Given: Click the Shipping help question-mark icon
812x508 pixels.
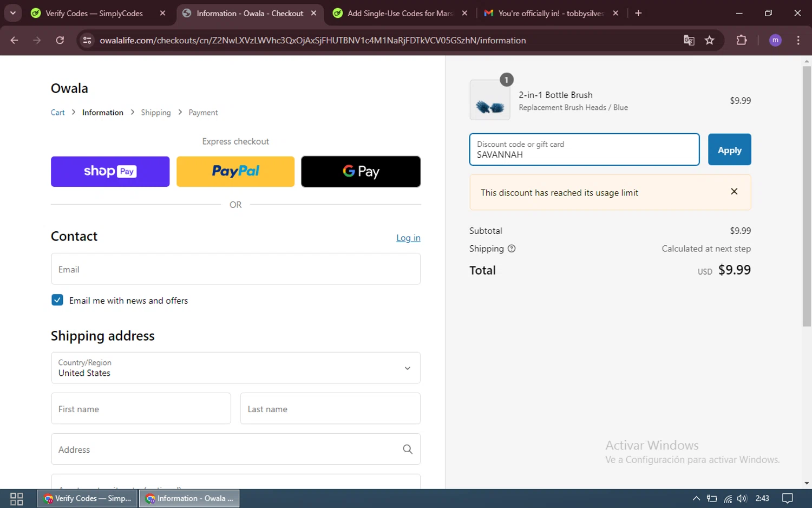Looking at the screenshot, I should [x=512, y=249].
